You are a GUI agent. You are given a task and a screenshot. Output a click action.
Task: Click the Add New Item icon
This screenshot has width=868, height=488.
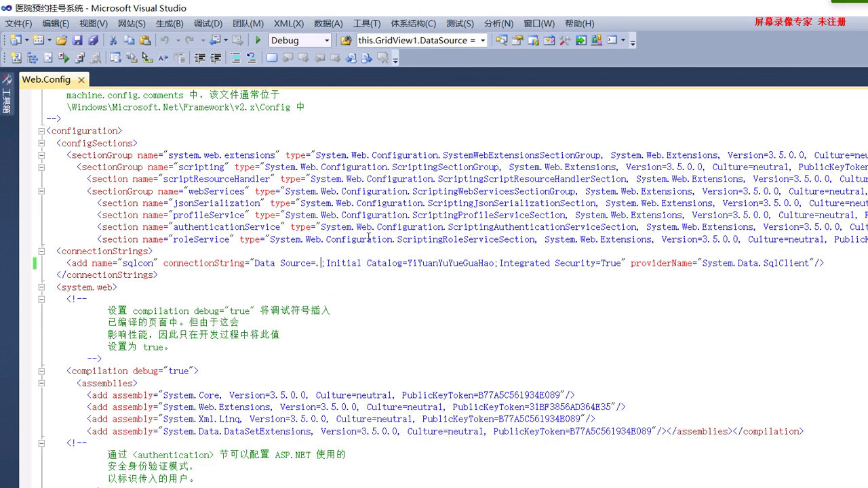click(x=38, y=41)
